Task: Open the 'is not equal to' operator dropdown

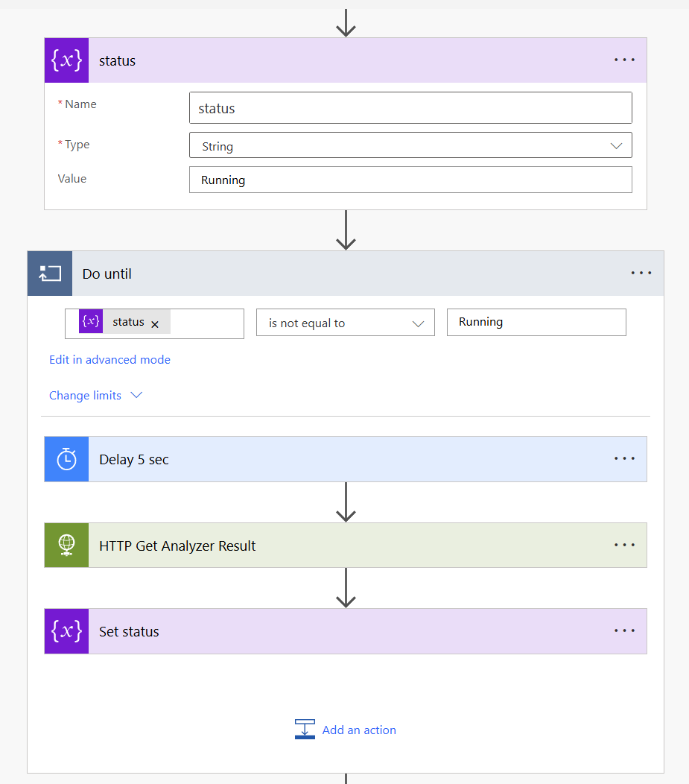Action: [x=346, y=323]
